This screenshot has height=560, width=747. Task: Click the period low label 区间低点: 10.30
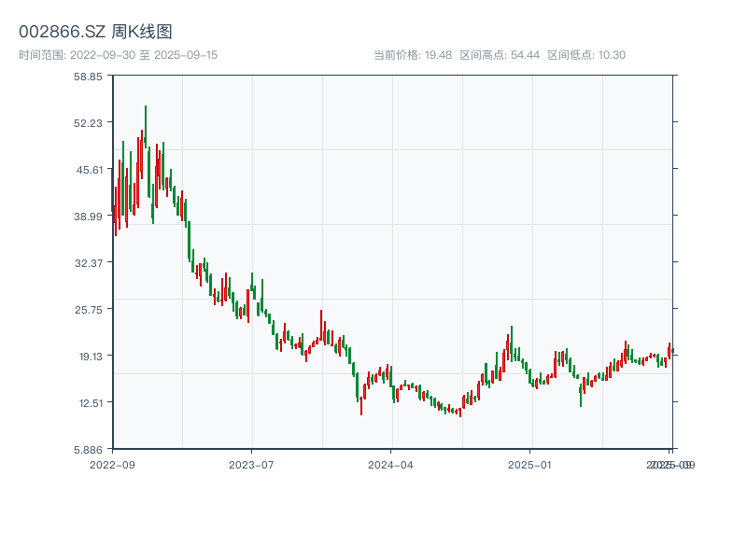[586, 55]
